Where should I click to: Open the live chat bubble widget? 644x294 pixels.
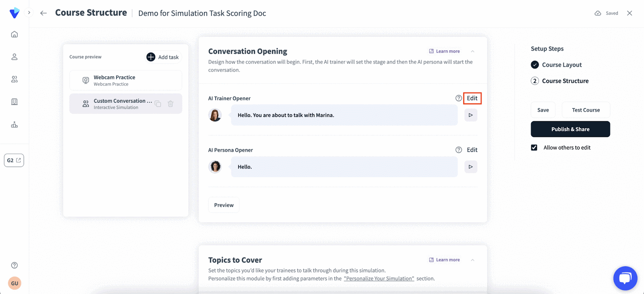[x=625, y=278]
